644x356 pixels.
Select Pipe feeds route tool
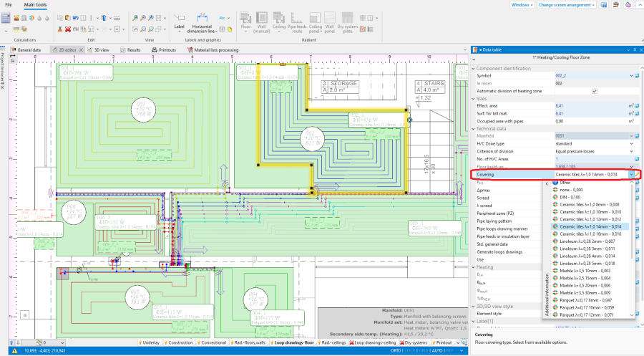tap(297, 23)
